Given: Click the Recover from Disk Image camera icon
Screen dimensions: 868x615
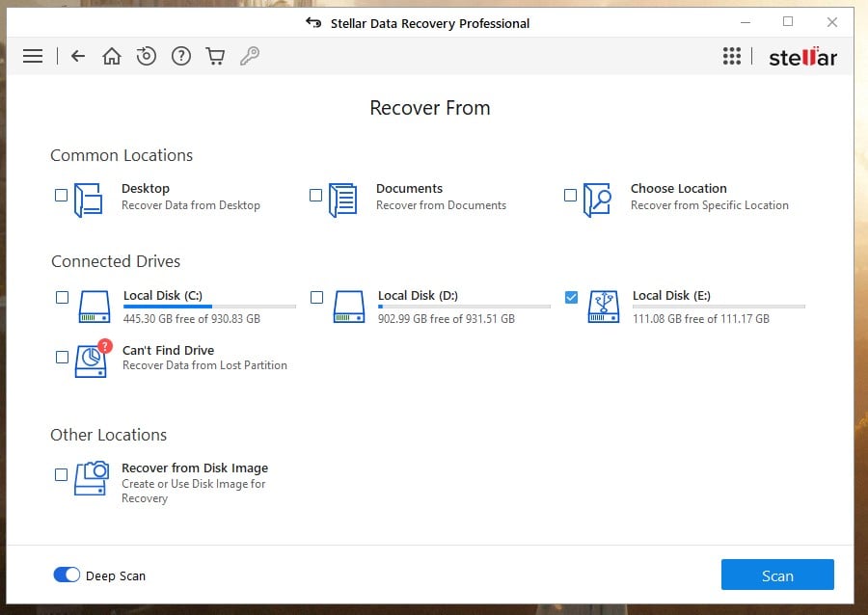Looking at the screenshot, I should [x=92, y=478].
